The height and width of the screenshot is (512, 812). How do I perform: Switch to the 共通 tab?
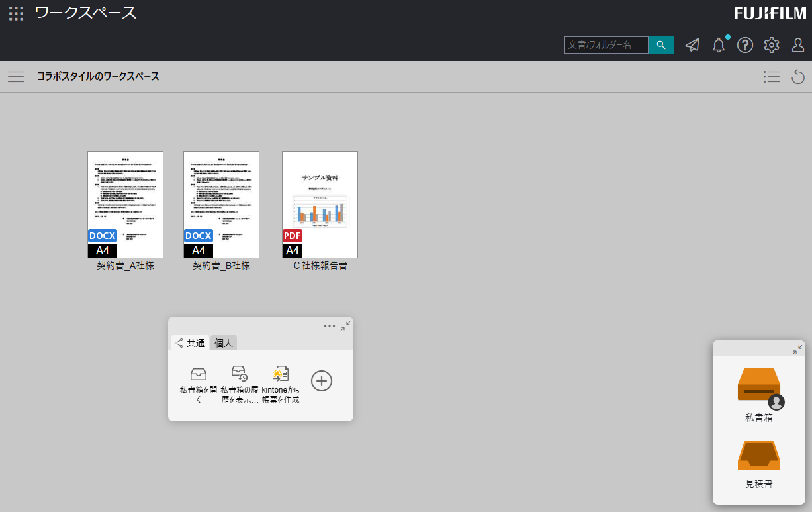click(x=189, y=343)
